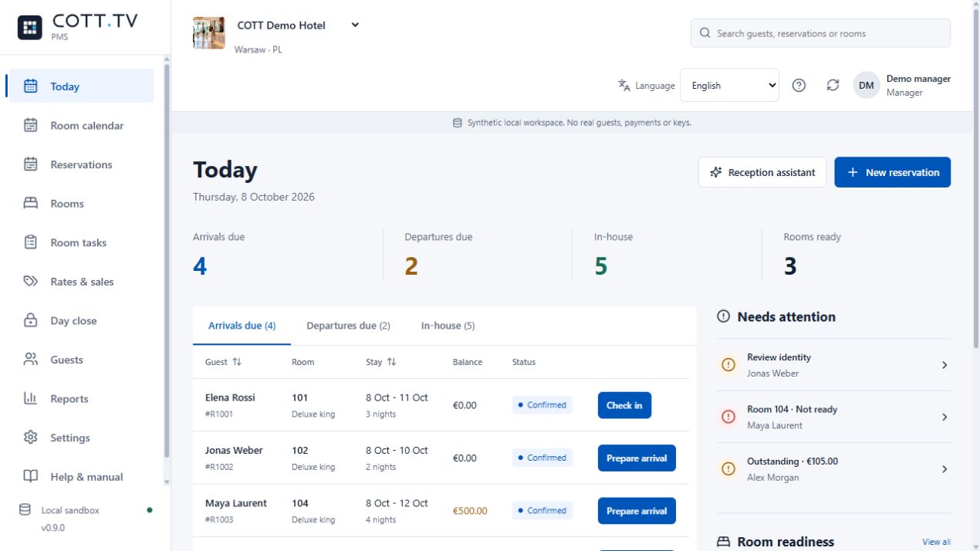Screen dimensions: 980x551
Task: Click the Guests people icon
Action: point(31,360)
